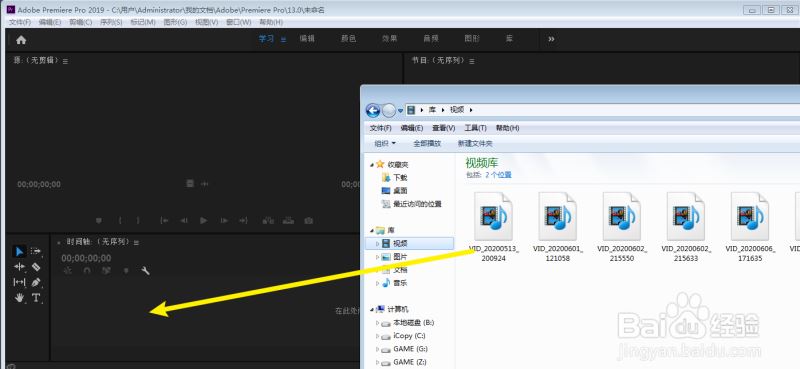Open 组织 dropdown in Explorer toolbar
The width and height of the screenshot is (800, 369).
point(385,144)
